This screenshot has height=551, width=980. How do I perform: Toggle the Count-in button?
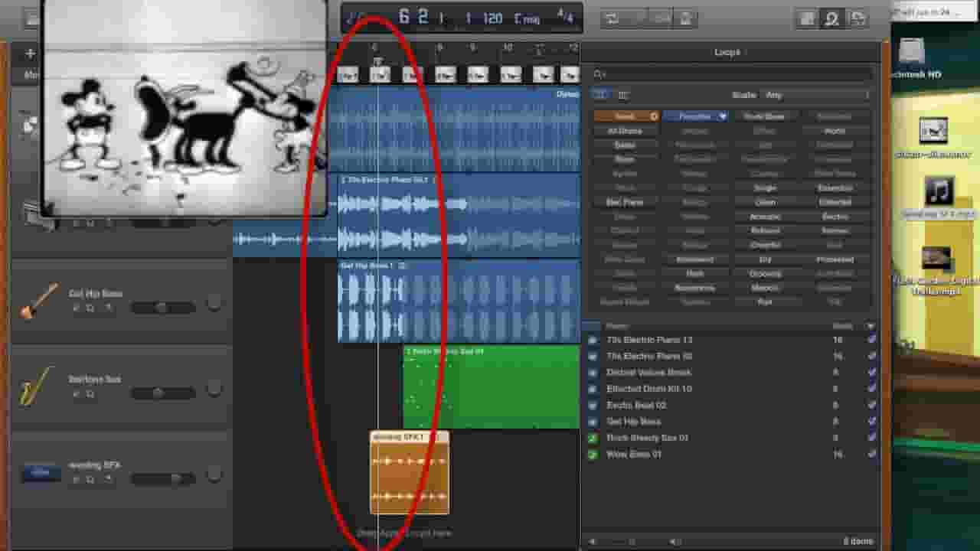click(x=662, y=18)
